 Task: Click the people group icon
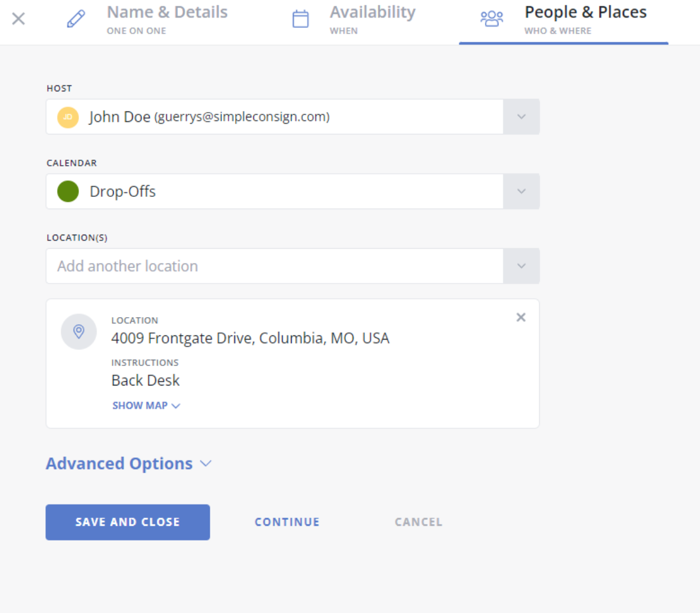pos(491,19)
